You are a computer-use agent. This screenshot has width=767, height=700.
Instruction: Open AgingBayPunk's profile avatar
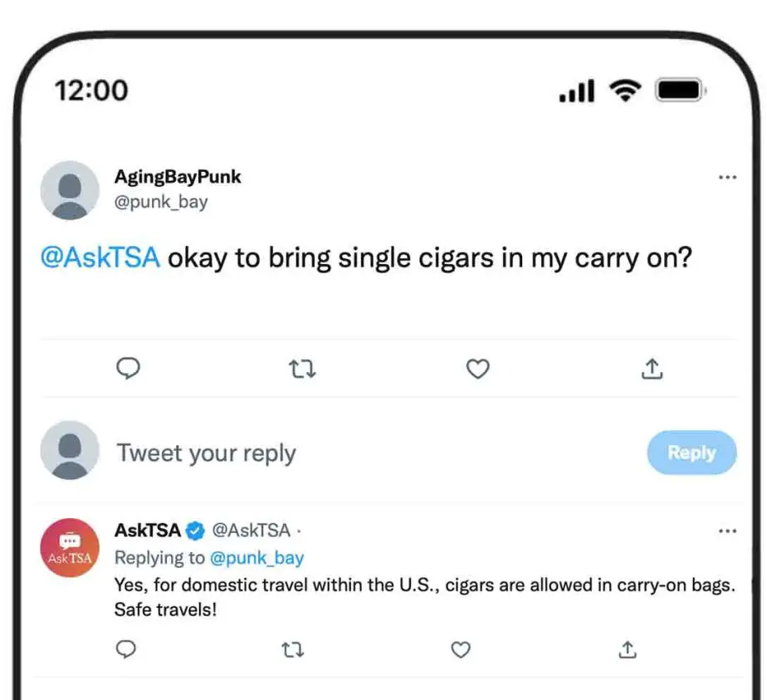(x=70, y=190)
